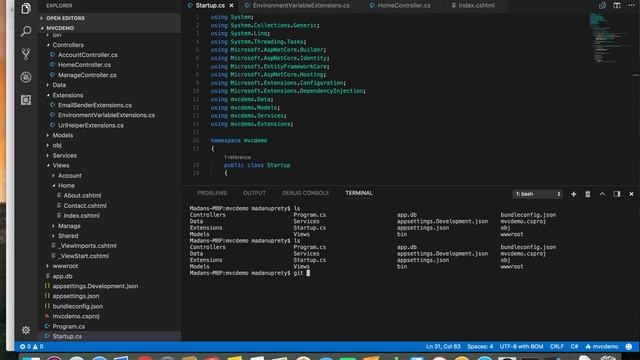Change encoding via UTF-8 with BOM

(x=521, y=347)
